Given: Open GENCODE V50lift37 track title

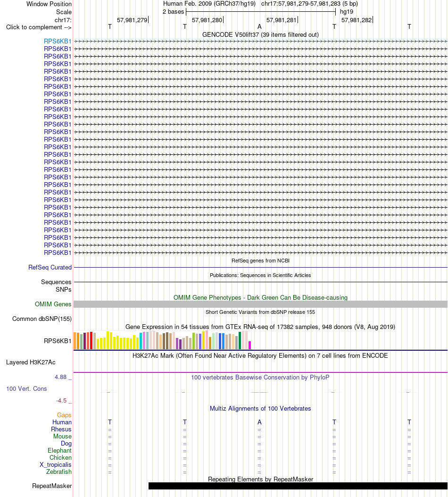Looking at the screenshot, I should pos(260,34).
